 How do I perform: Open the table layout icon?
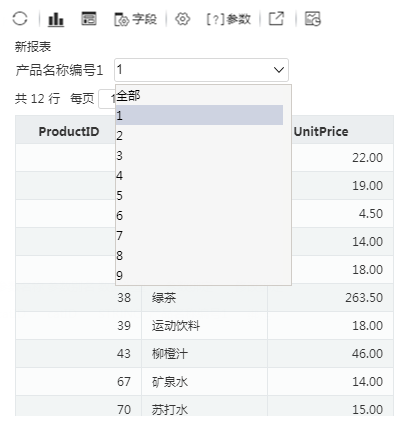coord(89,18)
